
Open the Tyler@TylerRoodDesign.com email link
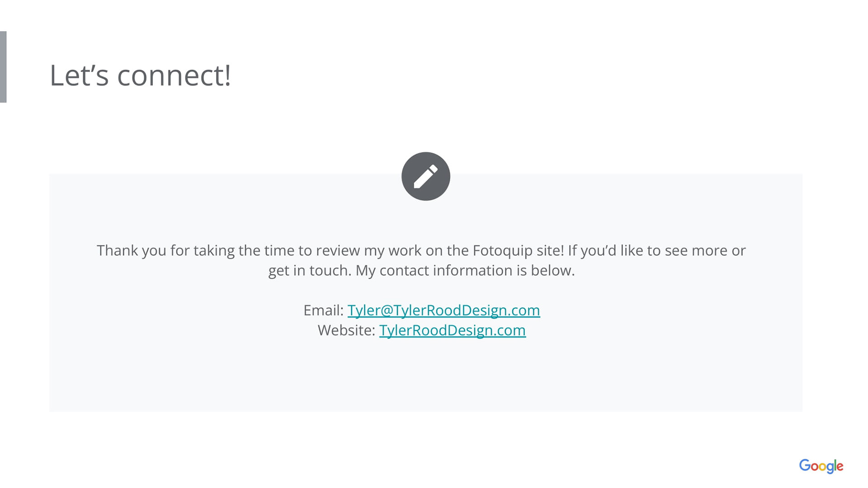[x=443, y=310]
